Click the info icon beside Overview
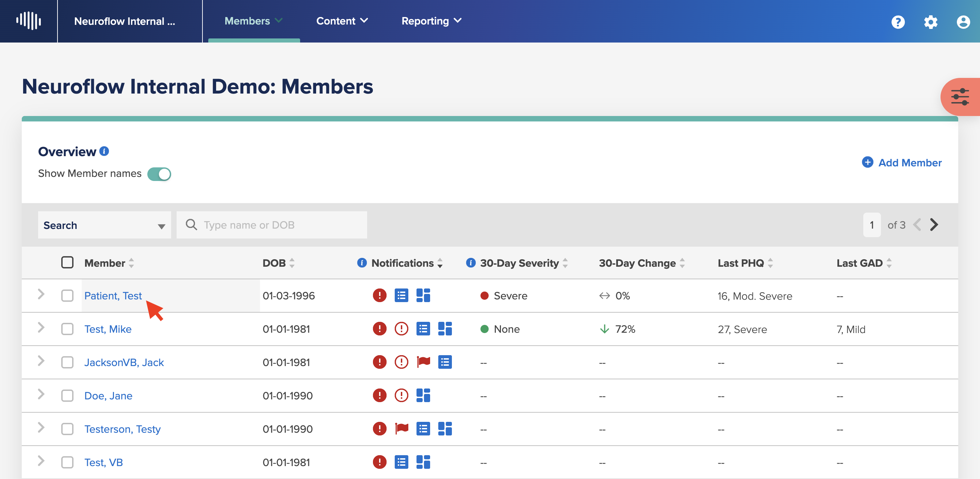 point(104,151)
